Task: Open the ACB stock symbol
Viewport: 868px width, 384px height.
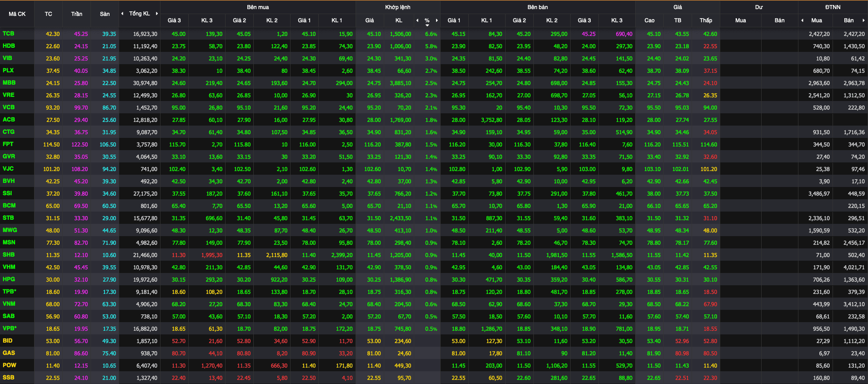Action: click(9, 120)
